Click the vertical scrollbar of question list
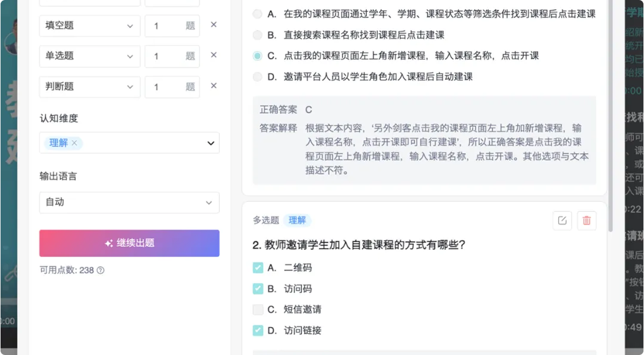The image size is (644, 355). [610, 115]
